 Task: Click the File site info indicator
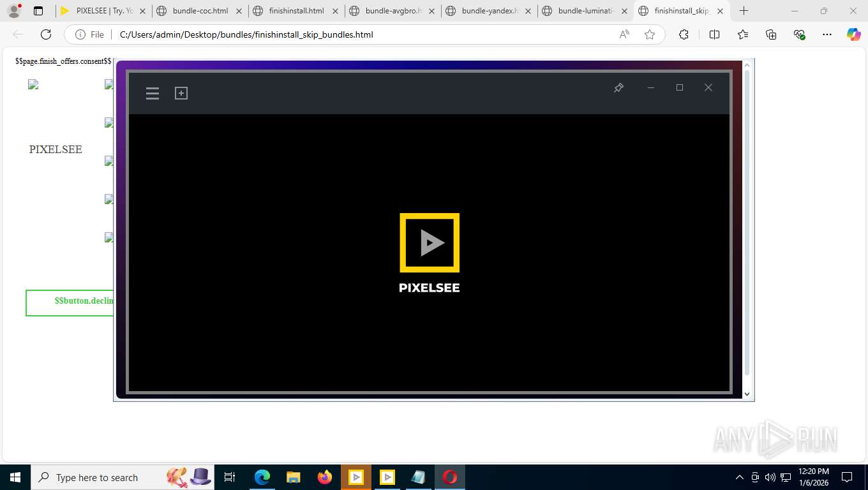point(90,34)
